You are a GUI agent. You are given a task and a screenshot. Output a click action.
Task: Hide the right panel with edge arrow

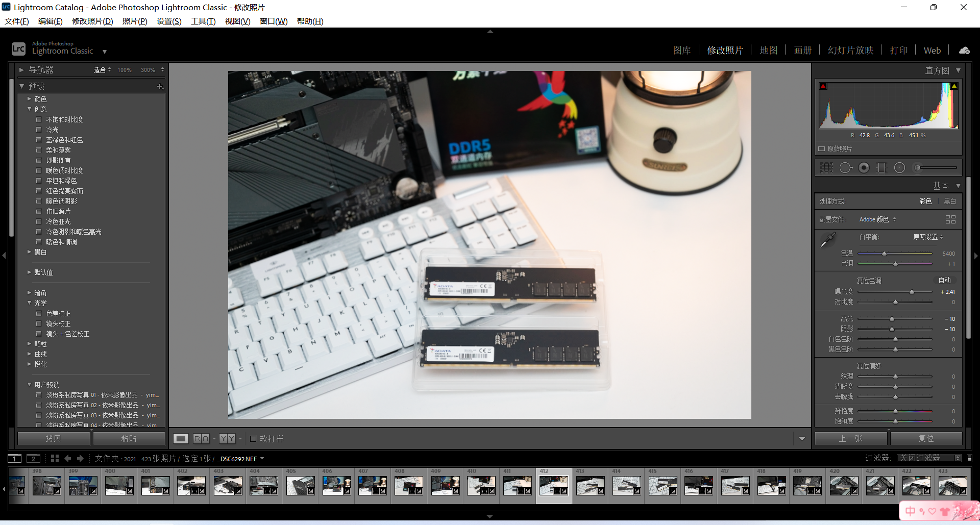click(x=976, y=255)
